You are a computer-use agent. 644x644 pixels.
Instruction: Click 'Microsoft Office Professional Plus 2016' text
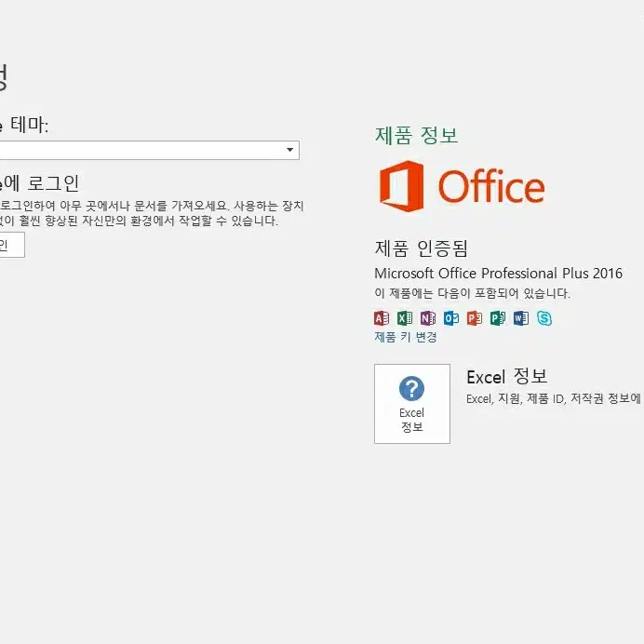(x=498, y=273)
